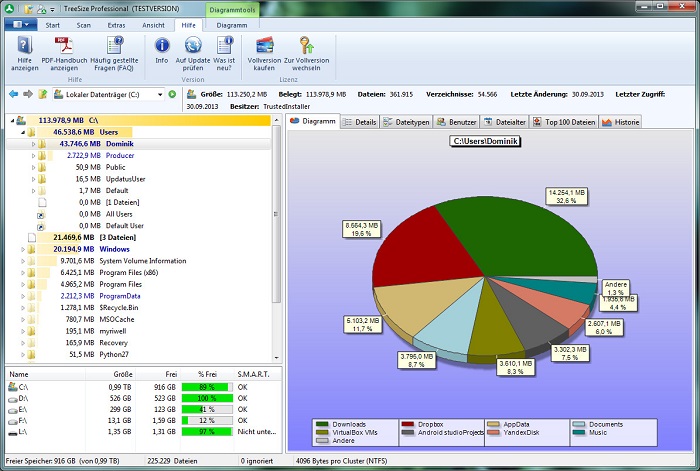
Task: Switch to the Details tab
Action: point(360,122)
